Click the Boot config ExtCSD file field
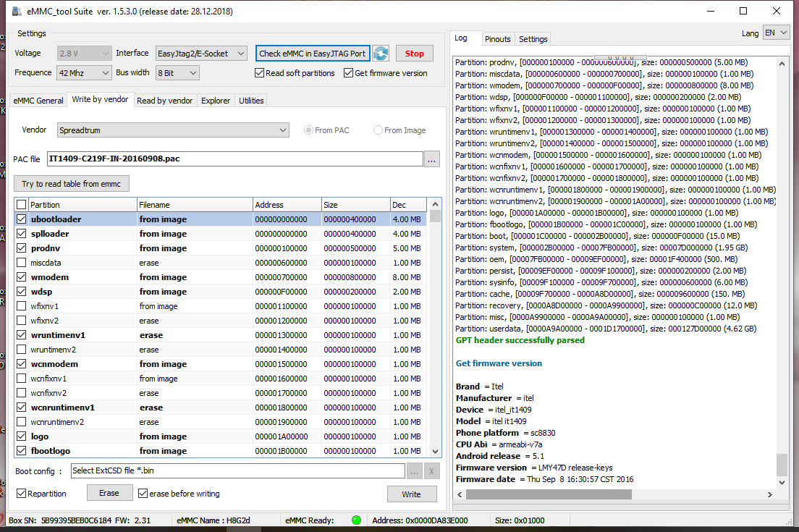The image size is (799, 532). (x=238, y=470)
